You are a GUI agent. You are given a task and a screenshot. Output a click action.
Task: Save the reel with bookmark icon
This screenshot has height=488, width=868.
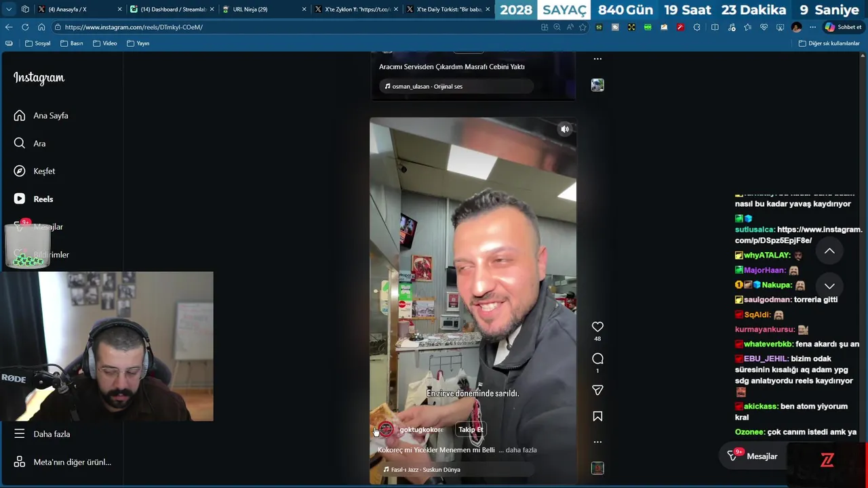(597, 416)
